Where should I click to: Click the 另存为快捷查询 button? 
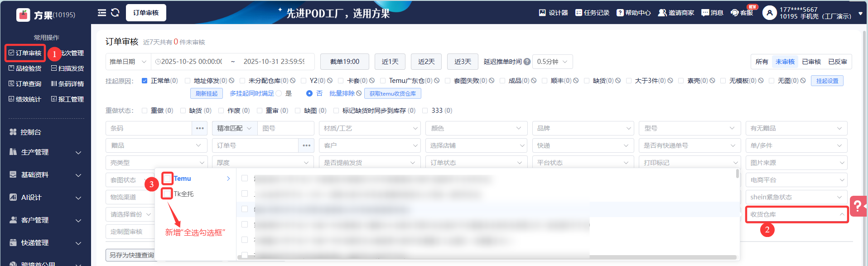coord(132,255)
